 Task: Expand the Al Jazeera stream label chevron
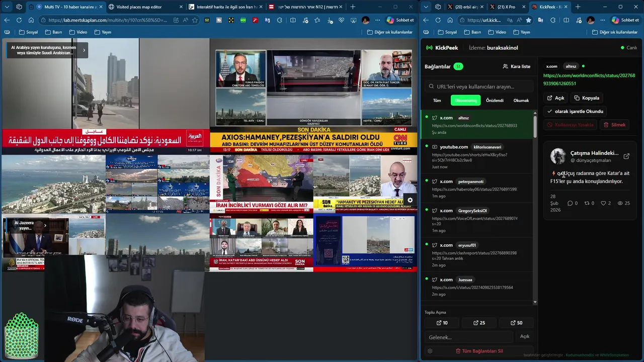(x=45, y=225)
